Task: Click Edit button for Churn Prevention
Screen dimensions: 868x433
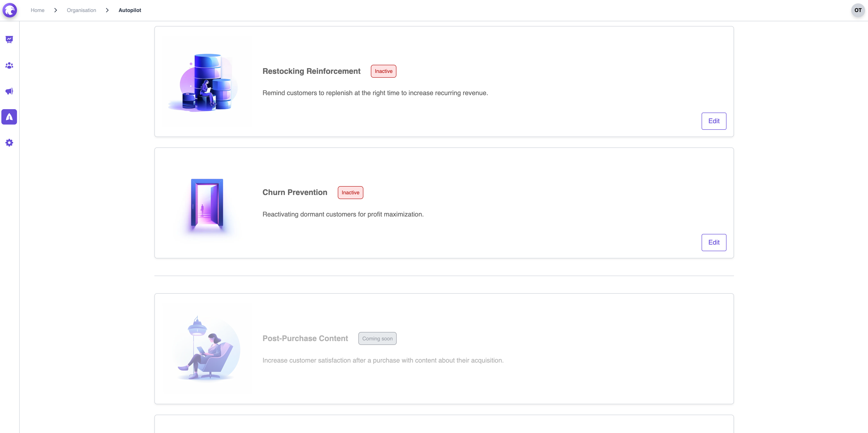Action: pos(714,242)
